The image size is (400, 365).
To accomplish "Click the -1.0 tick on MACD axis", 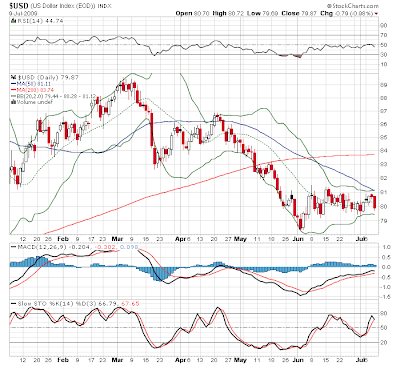I will (x=386, y=287).
